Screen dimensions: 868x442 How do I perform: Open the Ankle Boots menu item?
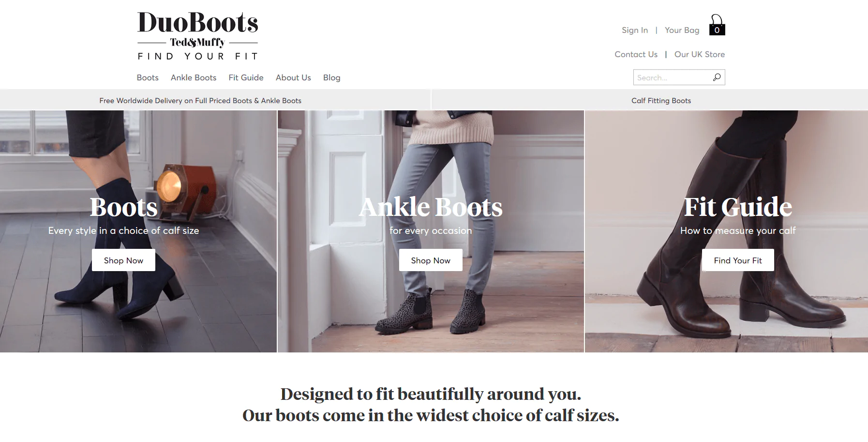[x=194, y=77]
